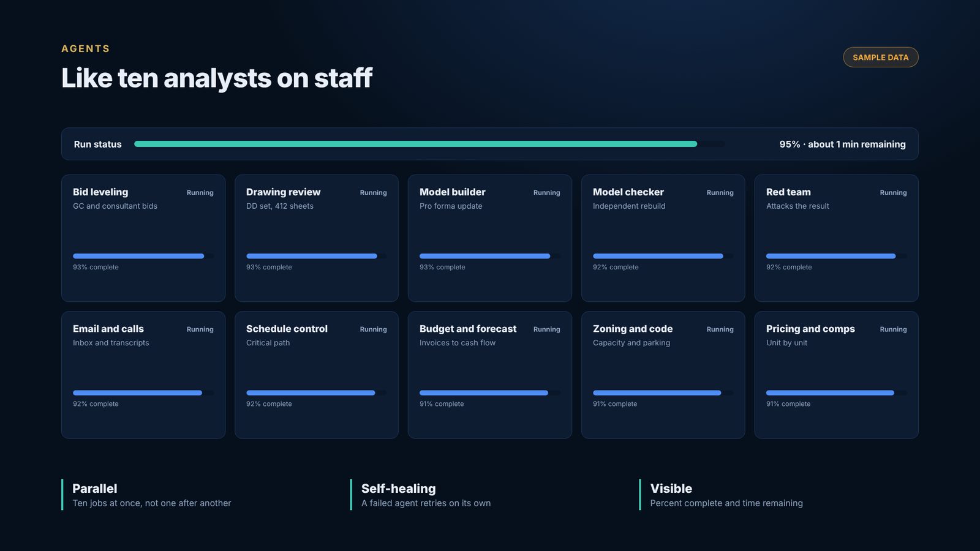The width and height of the screenshot is (980, 551).
Task: Open the Schedule control card title
Action: pyautogui.click(x=287, y=329)
